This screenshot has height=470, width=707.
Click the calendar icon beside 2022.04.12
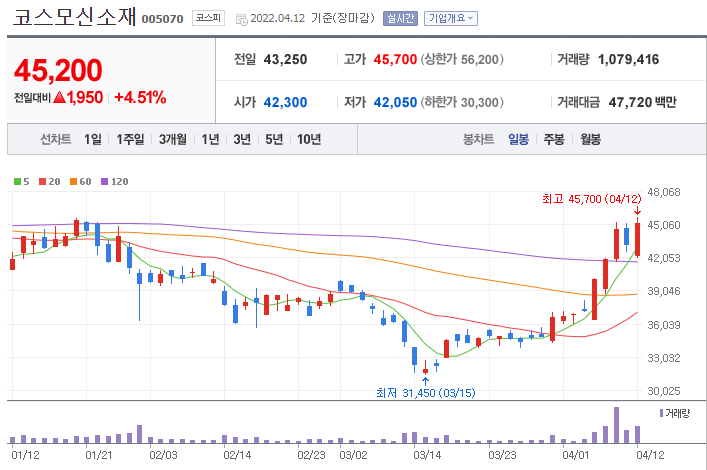242,19
